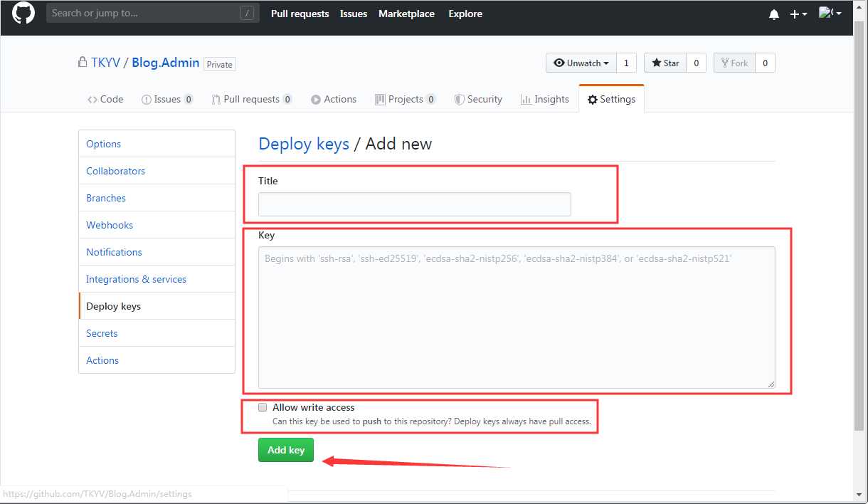Switch to the Projects tab
This screenshot has height=504, width=868.
[x=406, y=99]
